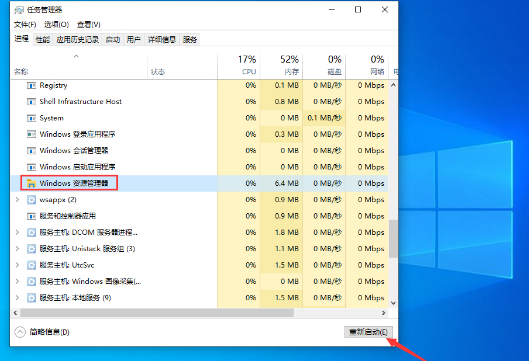Sort by the 网络 column header

point(367,65)
